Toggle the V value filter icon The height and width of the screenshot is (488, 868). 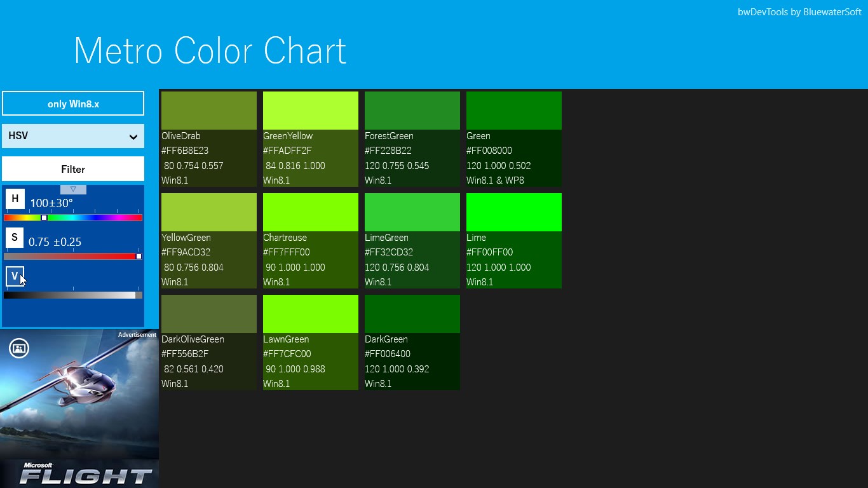click(15, 276)
